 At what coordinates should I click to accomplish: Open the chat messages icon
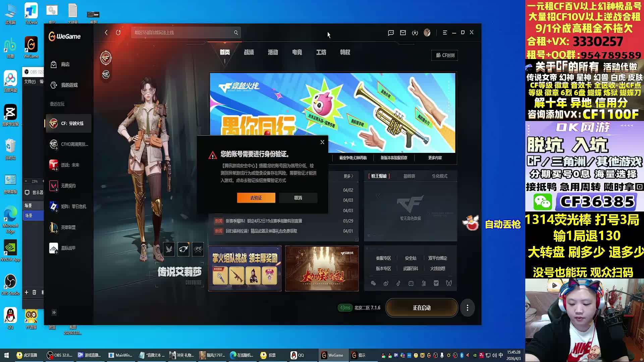coord(391,33)
